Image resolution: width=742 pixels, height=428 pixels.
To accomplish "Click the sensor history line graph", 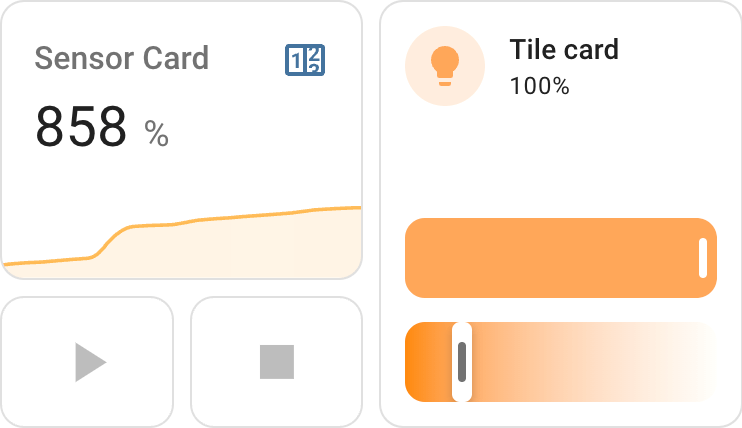I will (240, 216).
